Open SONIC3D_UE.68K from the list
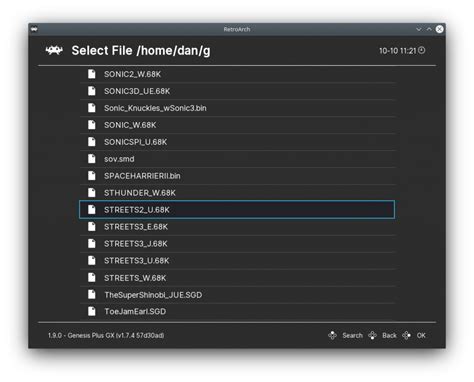Viewport: 474px width, 382px height. [237, 91]
